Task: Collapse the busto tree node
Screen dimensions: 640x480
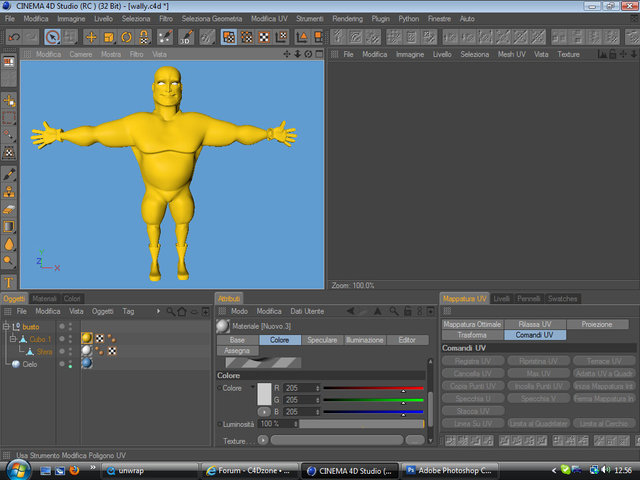Action: pyautogui.click(x=7, y=326)
